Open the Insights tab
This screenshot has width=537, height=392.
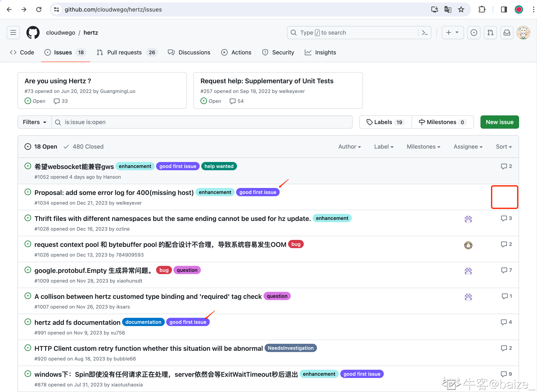[x=320, y=52]
